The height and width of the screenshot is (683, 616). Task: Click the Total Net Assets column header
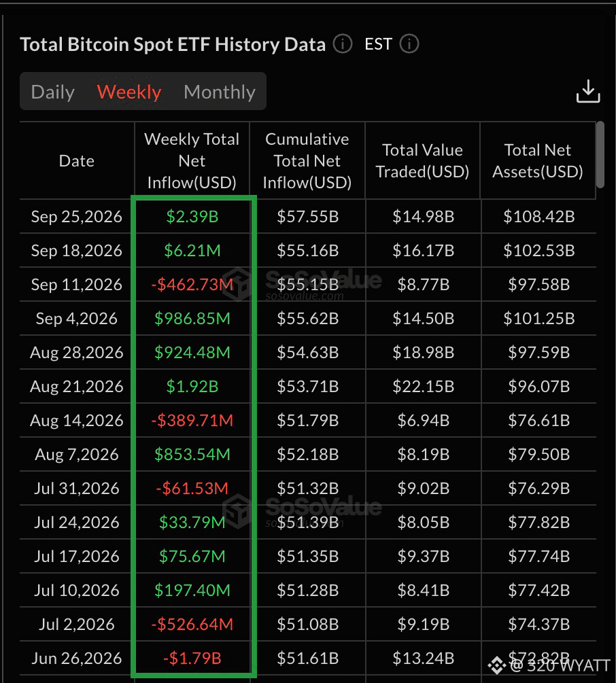coord(538,161)
